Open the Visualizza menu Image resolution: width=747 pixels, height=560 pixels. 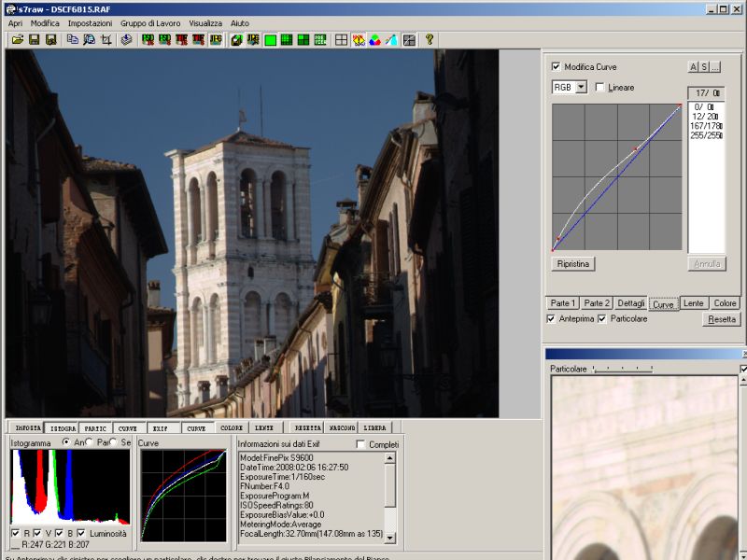point(205,23)
